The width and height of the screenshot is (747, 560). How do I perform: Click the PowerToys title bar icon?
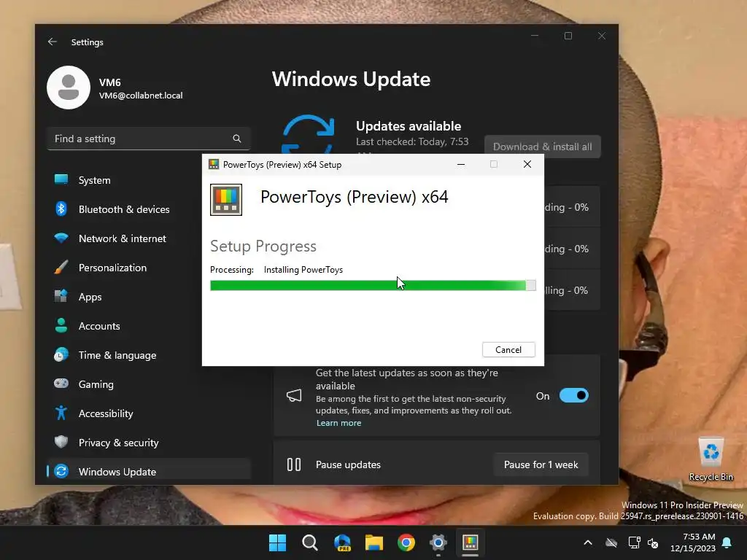(x=214, y=164)
